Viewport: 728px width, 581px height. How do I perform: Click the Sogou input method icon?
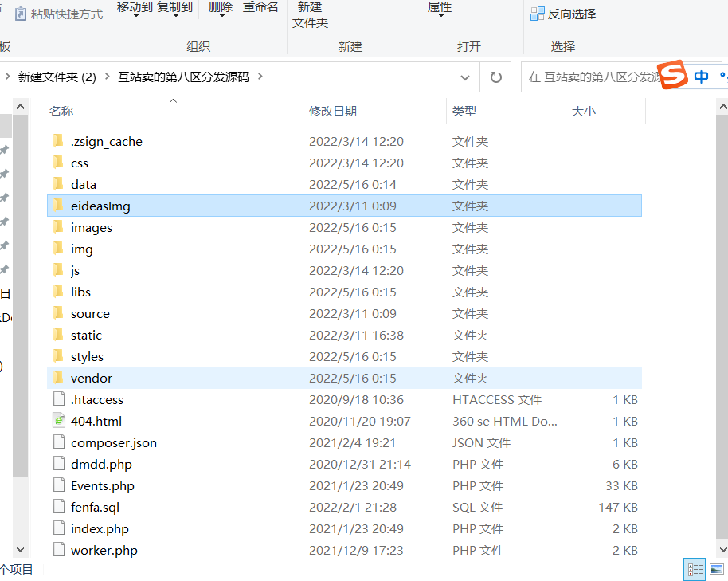673,75
